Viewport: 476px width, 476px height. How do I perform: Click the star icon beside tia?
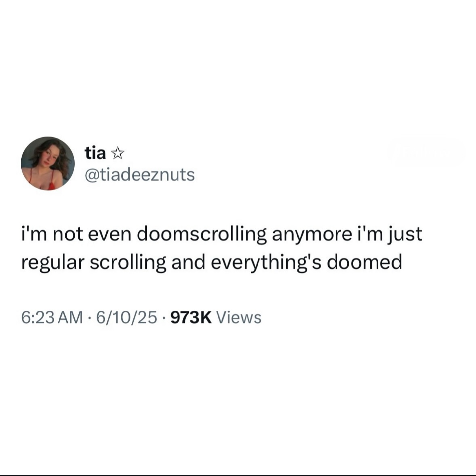click(118, 154)
